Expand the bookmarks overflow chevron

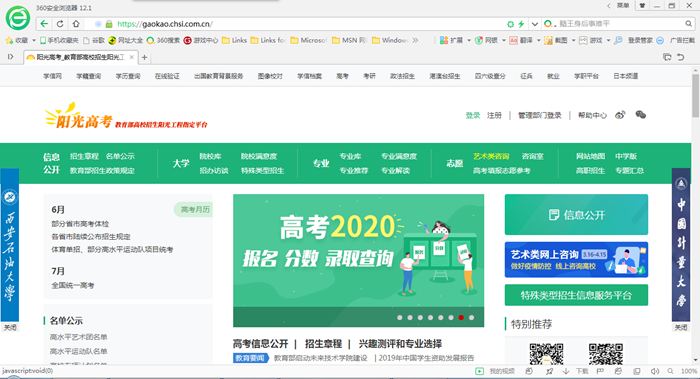pos(415,40)
